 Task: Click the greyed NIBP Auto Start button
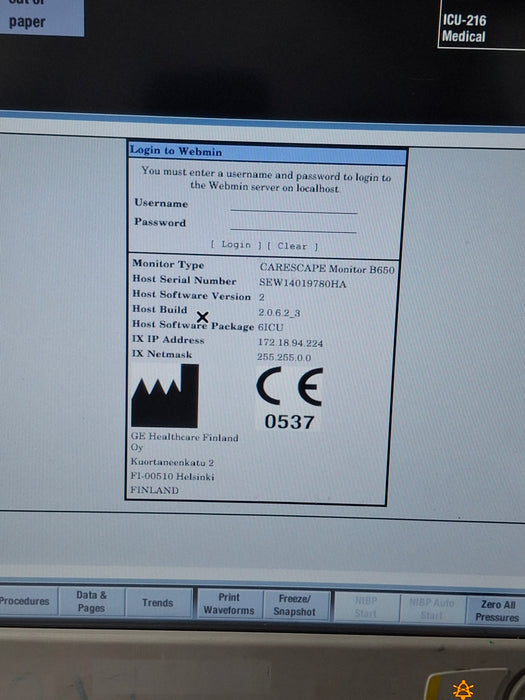pyautogui.click(x=432, y=608)
